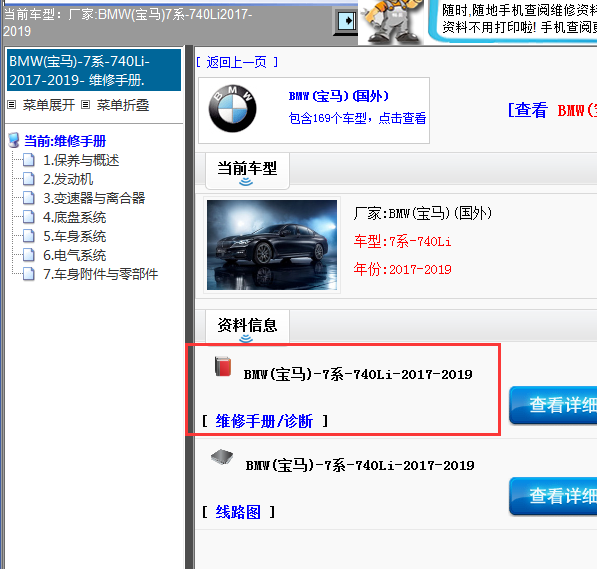Screen dimensions: 597x569
Task: Click page icon next to 1.保养与概述
Action: tap(29, 160)
